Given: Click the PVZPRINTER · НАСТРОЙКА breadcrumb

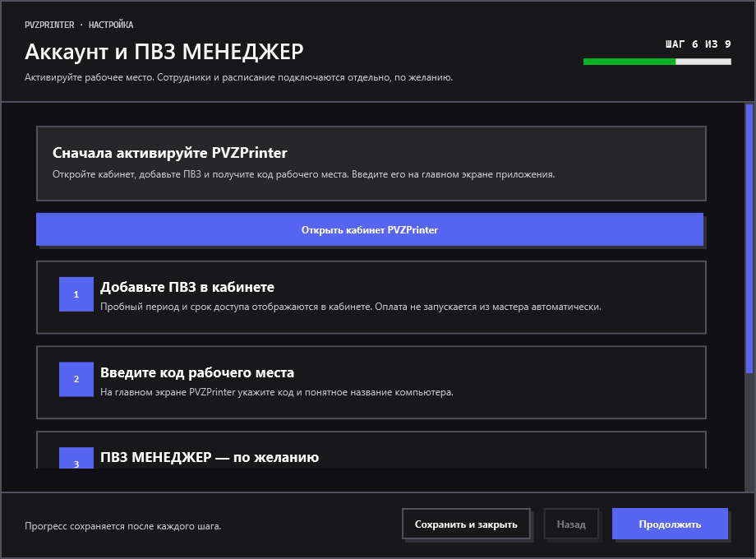Looking at the screenshot, I should (79, 25).
